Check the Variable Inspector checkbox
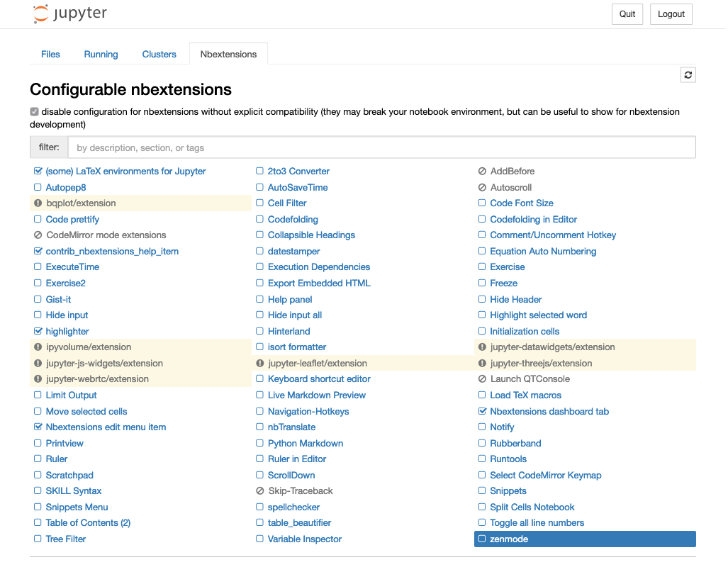Viewport: 728px width, 567px height. [x=259, y=539]
